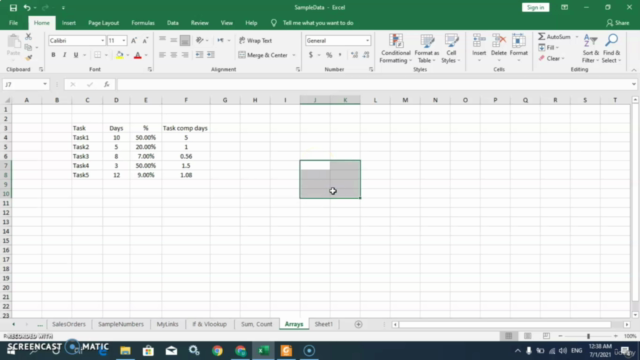Click the zoom slider handle
Screen dimensions: 640x360
point(588,336)
